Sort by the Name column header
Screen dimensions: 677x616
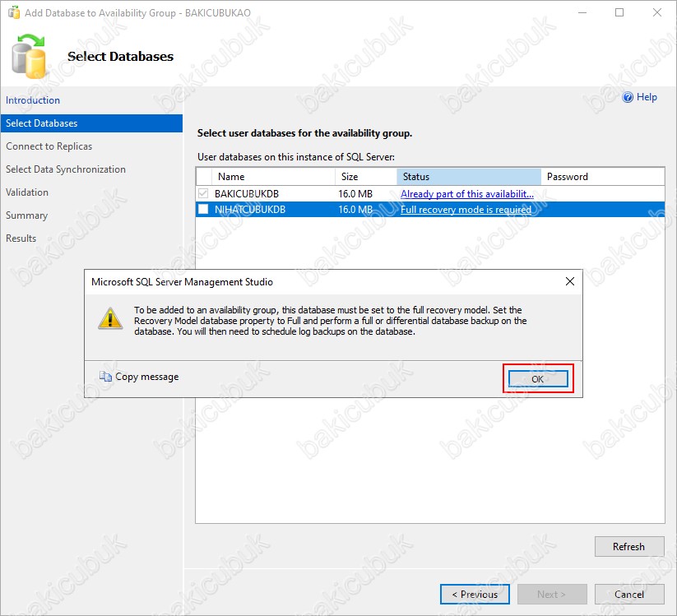point(273,177)
